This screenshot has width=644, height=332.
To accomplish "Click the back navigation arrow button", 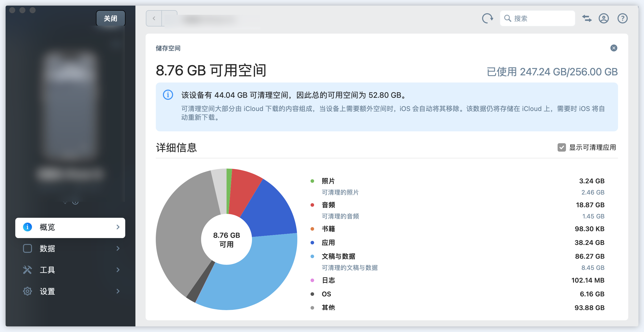I will (154, 18).
